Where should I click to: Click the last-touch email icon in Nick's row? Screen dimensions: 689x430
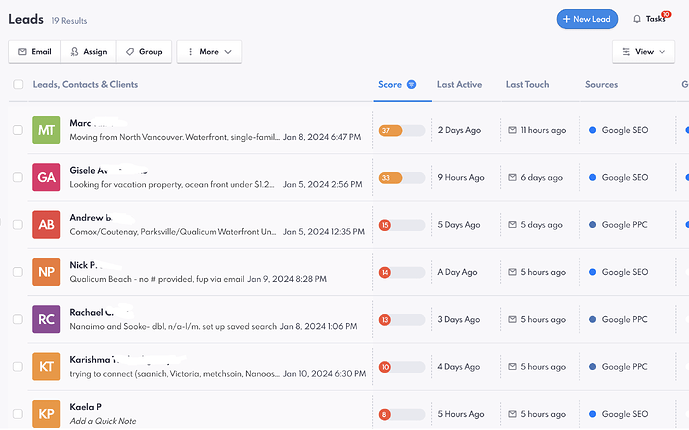tap(512, 272)
